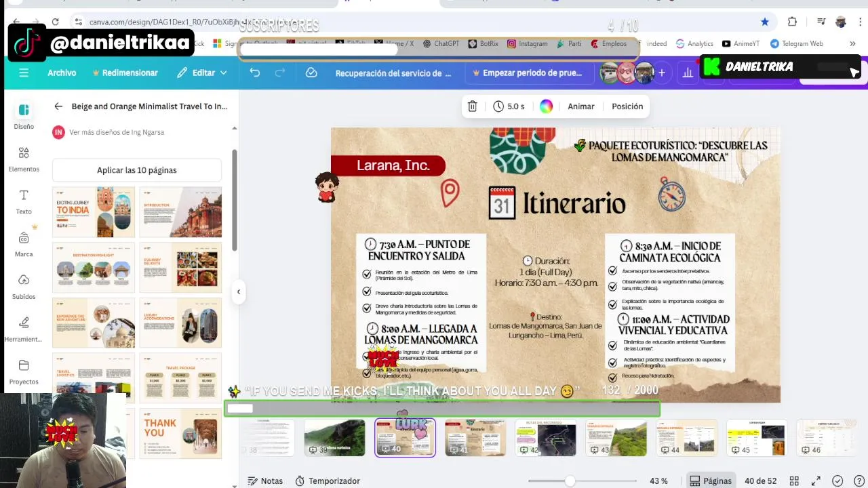The height and width of the screenshot is (488, 868).
Task: Select page 41 thumbnail in strip
Action: point(475,438)
